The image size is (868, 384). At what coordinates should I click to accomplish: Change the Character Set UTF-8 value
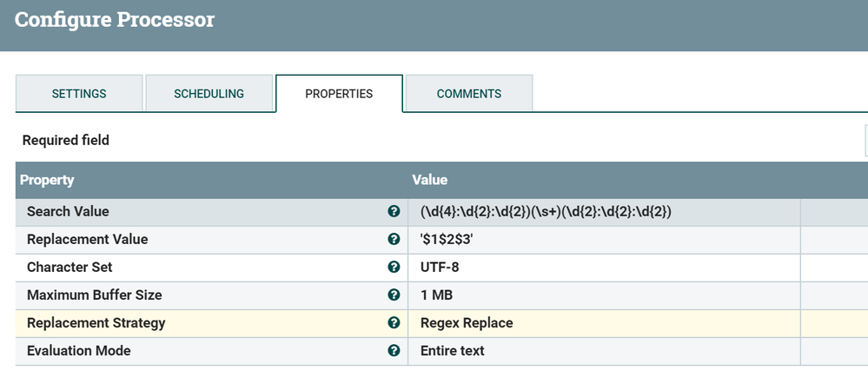[440, 268]
